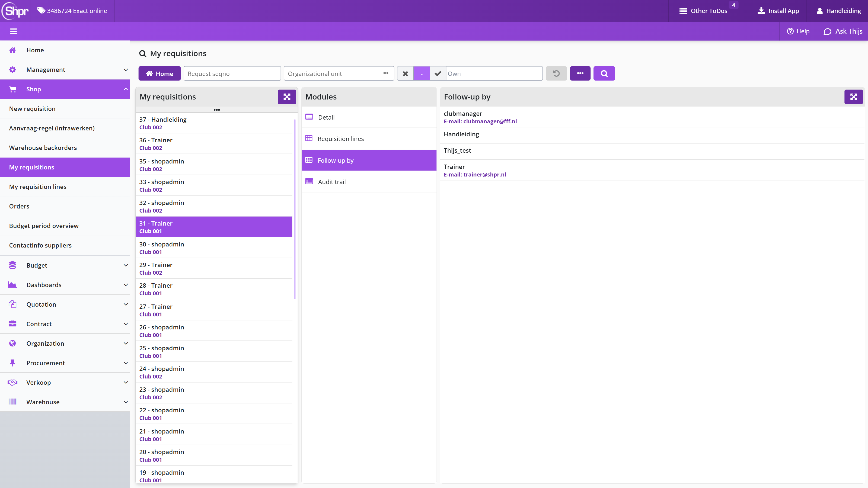This screenshot has width=868, height=488.
Task: Select requisition 30 - shopadmin
Action: [214, 248]
